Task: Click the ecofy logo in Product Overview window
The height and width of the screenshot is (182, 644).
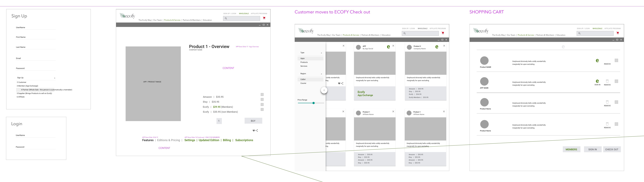Action: [x=128, y=16]
